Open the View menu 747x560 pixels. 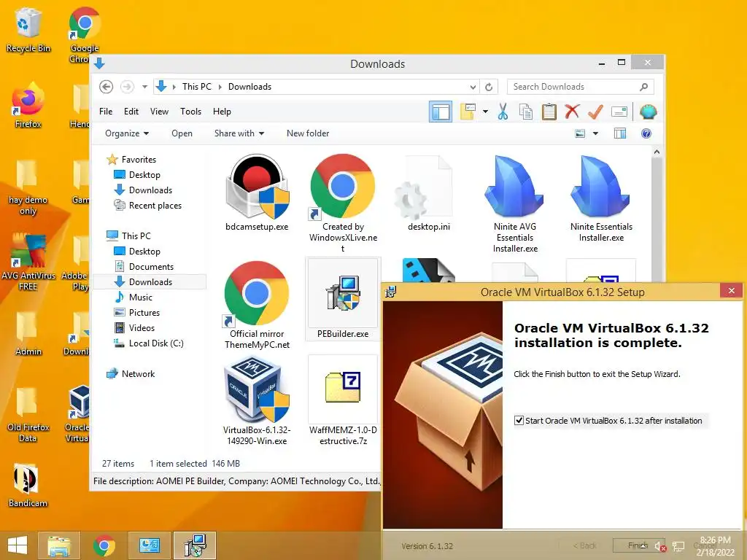tap(159, 112)
